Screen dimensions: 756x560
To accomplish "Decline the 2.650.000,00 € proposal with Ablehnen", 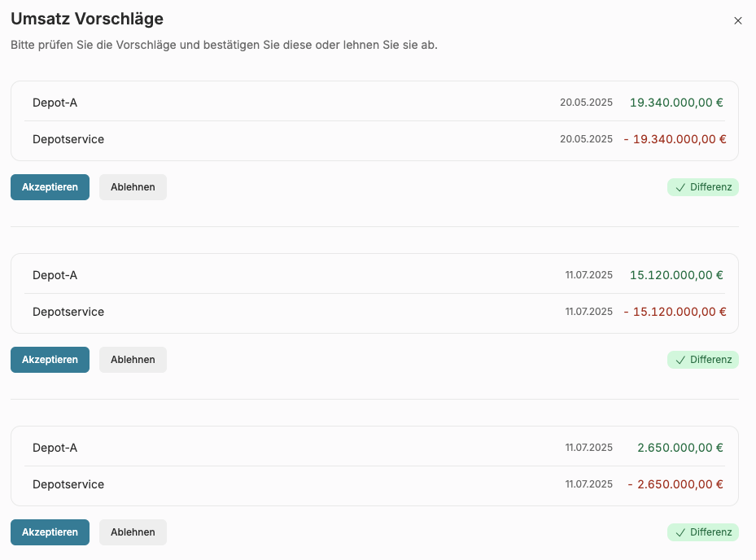I will pyautogui.click(x=133, y=532).
